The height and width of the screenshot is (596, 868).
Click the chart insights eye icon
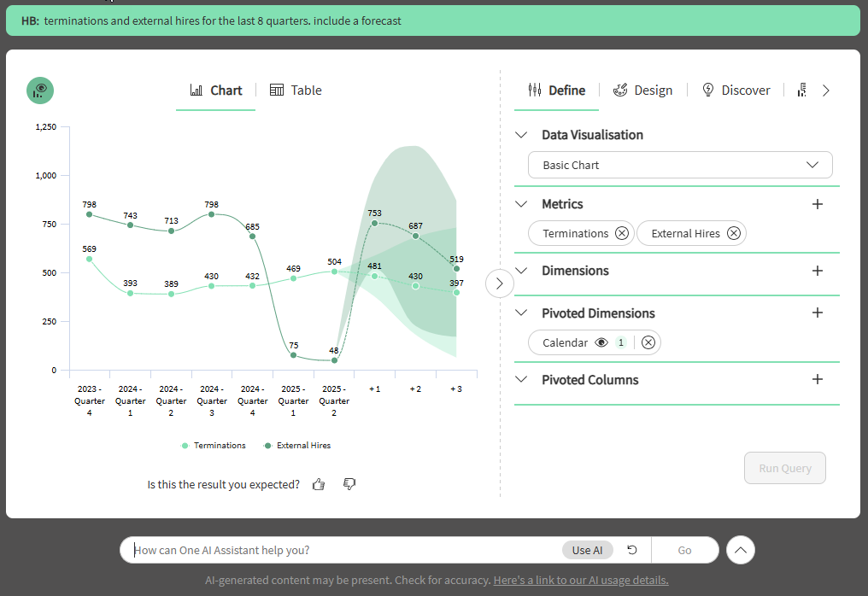(x=40, y=91)
